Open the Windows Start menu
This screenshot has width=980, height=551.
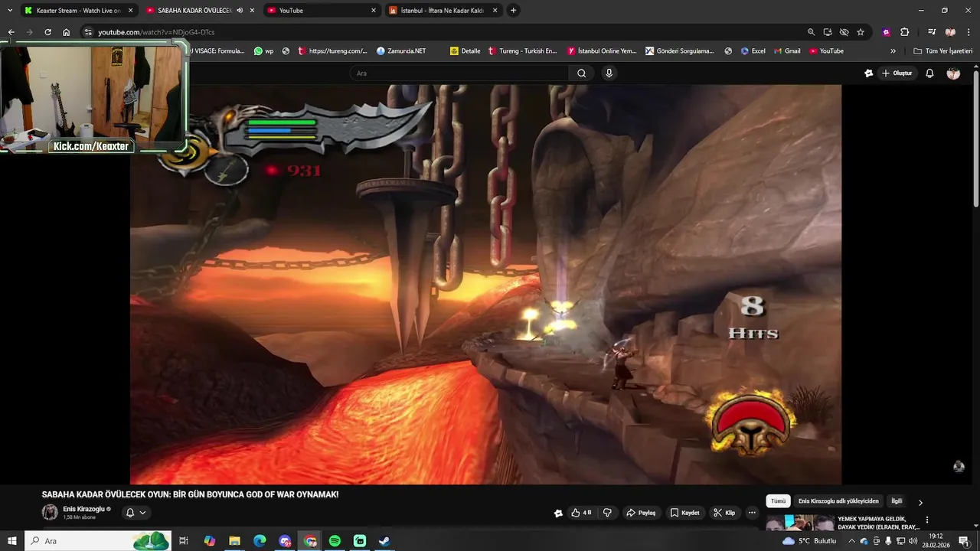point(11,541)
